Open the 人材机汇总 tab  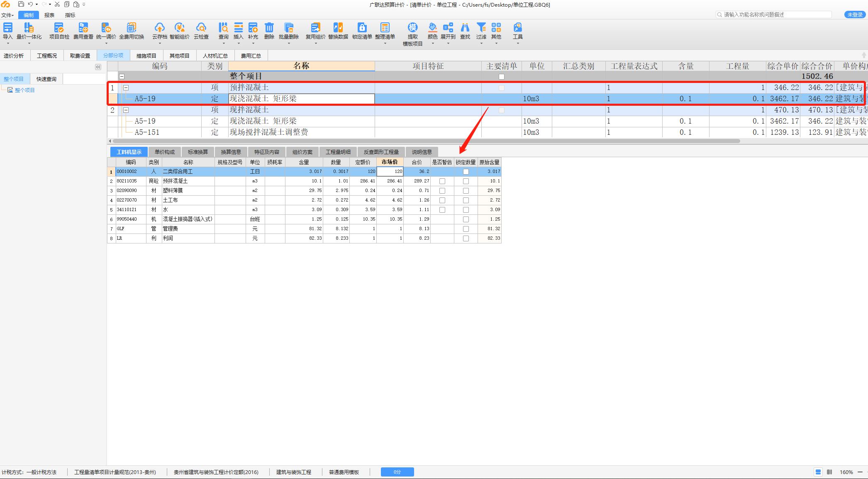click(215, 56)
